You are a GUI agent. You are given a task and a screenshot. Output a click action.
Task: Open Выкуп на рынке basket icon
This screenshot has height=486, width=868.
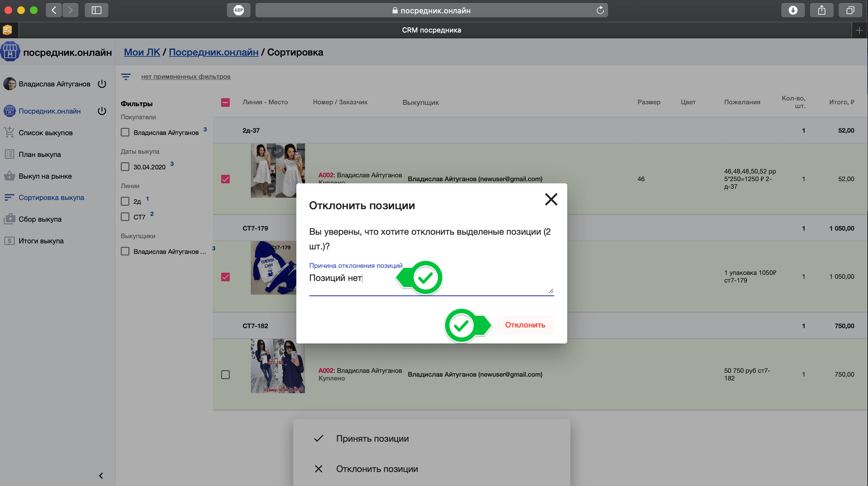tap(10, 176)
